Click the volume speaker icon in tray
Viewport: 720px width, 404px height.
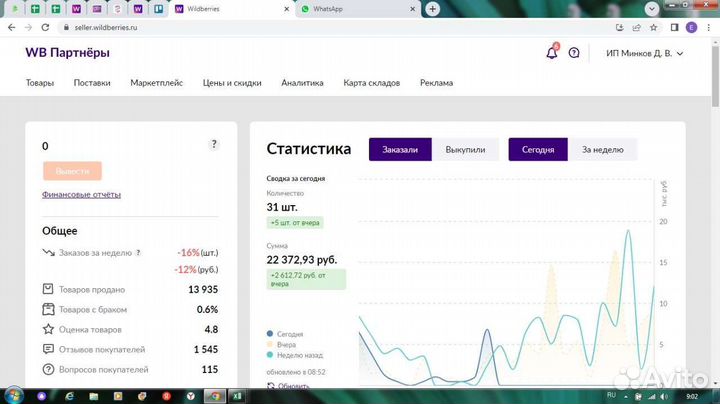point(664,397)
